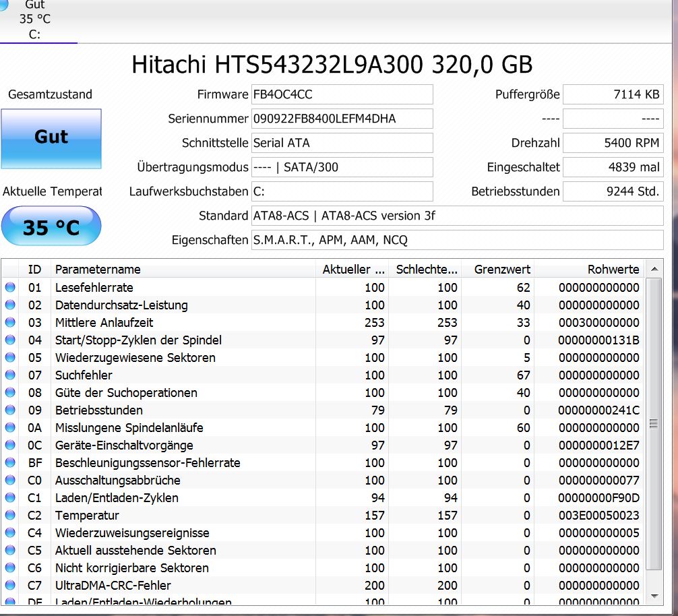This screenshot has height=616, width=678.
Task: Click status icon of Misslungene Spindelanläufe row
Action: pos(10,427)
